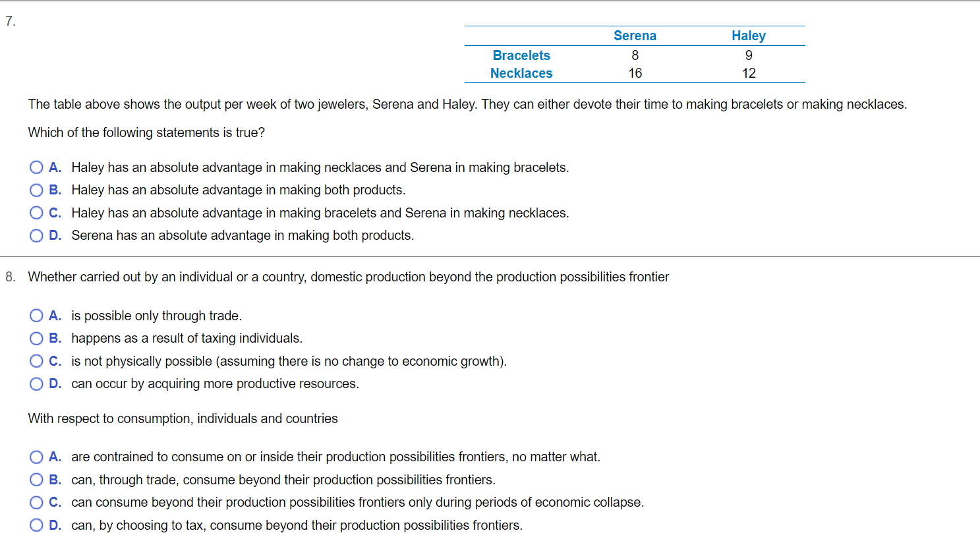This screenshot has height=541, width=980.
Task: Click the question 7 prompt text
Action: click(x=264, y=103)
